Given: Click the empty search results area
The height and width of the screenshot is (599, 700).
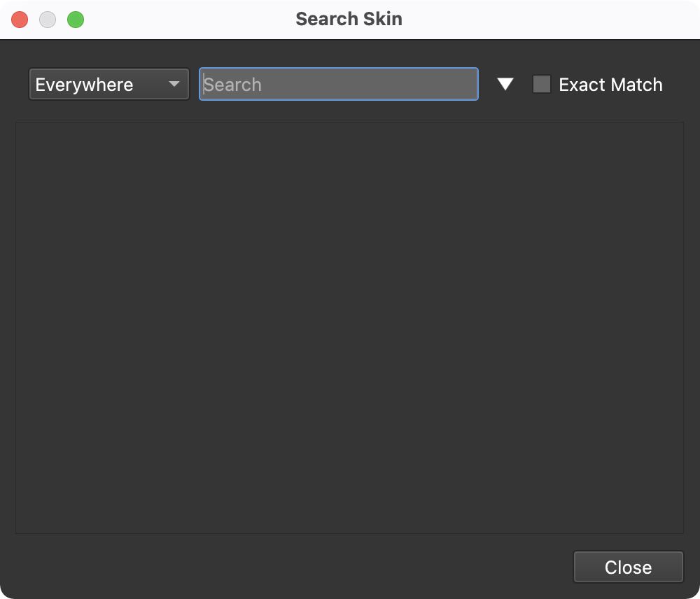Looking at the screenshot, I should click(x=349, y=326).
